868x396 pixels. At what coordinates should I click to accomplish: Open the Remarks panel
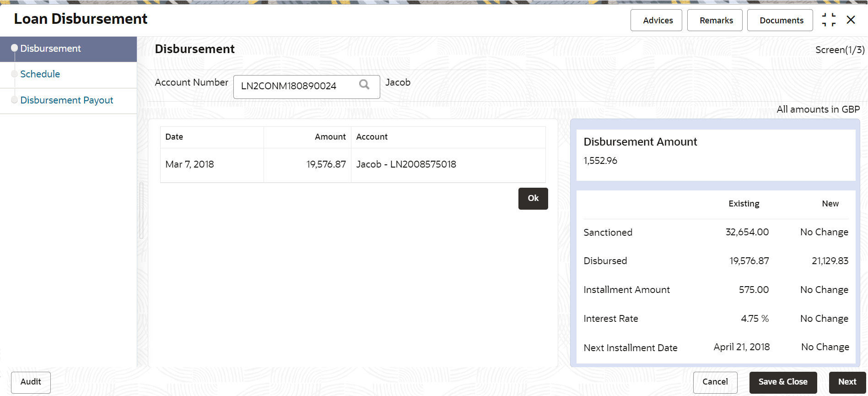click(x=715, y=21)
